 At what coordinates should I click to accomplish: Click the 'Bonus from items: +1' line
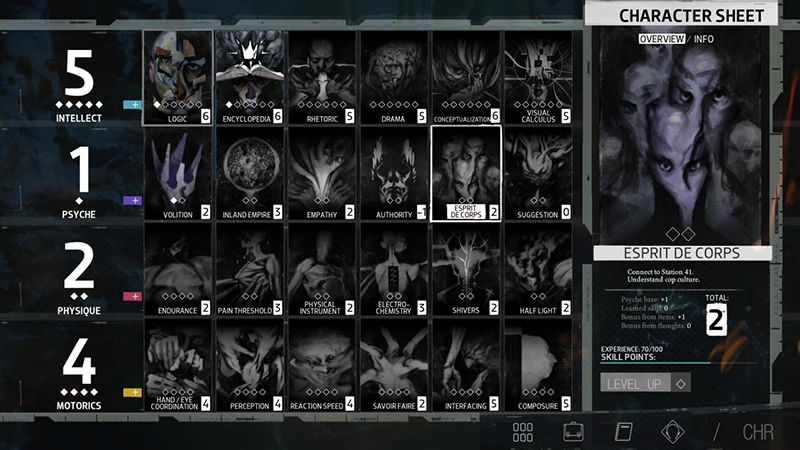click(x=653, y=317)
